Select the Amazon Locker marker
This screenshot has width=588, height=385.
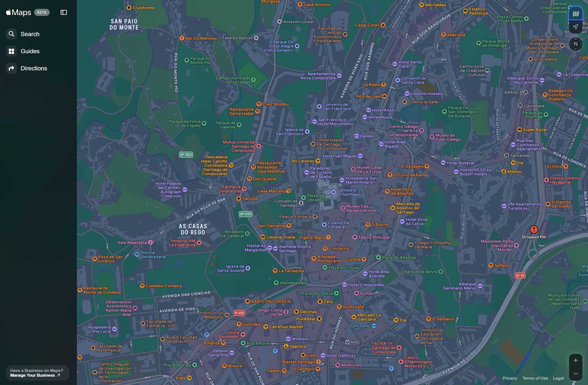(279, 22)
